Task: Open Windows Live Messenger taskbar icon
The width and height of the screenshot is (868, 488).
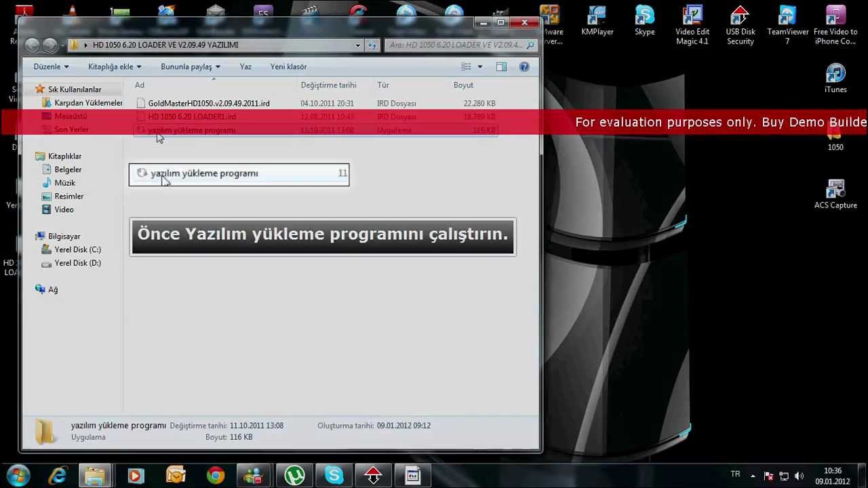Action: (254, 476)
